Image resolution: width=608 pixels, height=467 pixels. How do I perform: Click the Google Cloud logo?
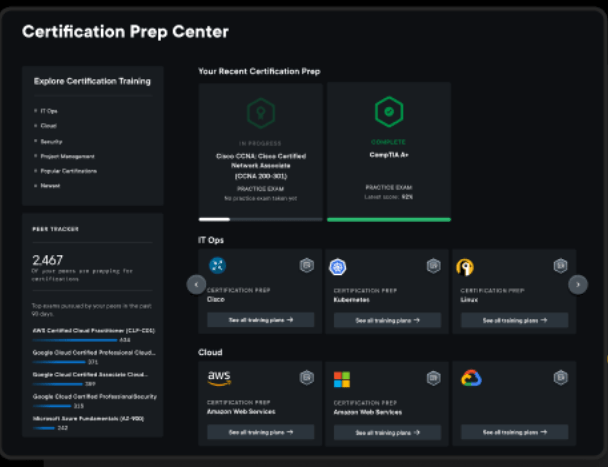(x=471, y=378)
